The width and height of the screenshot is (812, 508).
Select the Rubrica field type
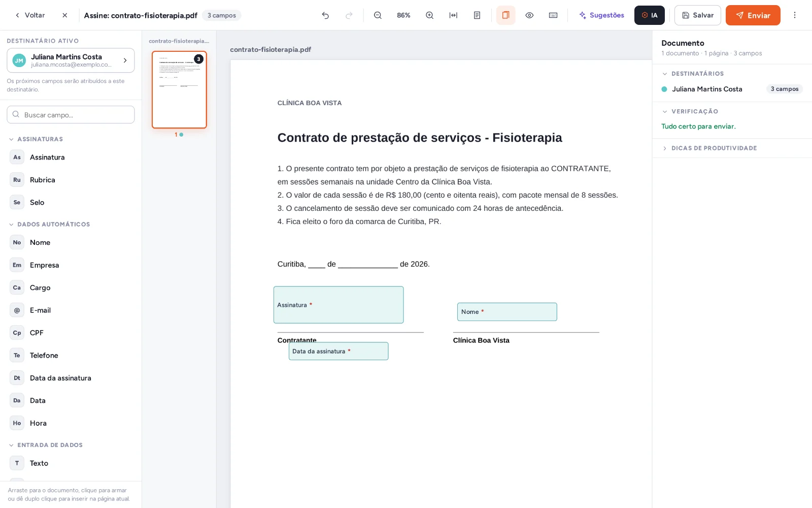pos(71,180)
